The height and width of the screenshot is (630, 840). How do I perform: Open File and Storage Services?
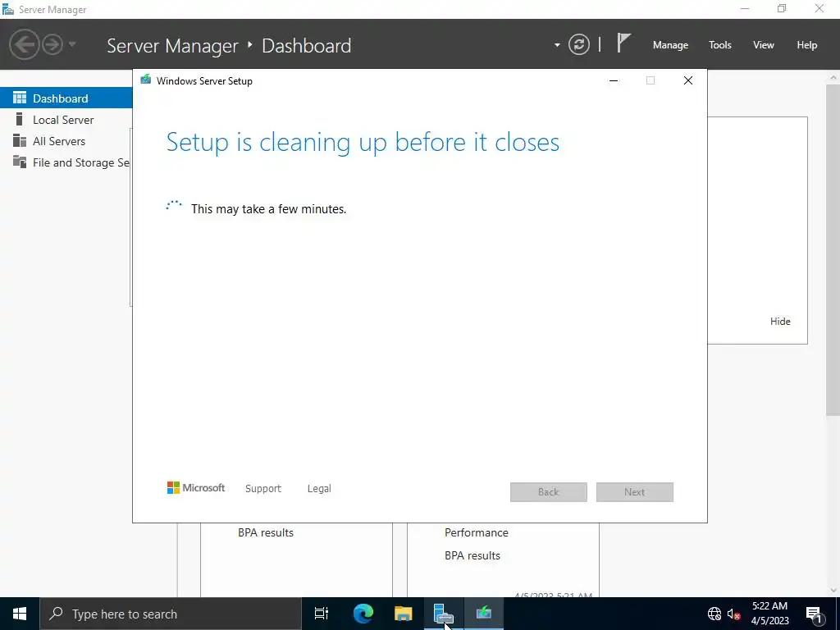66,162
